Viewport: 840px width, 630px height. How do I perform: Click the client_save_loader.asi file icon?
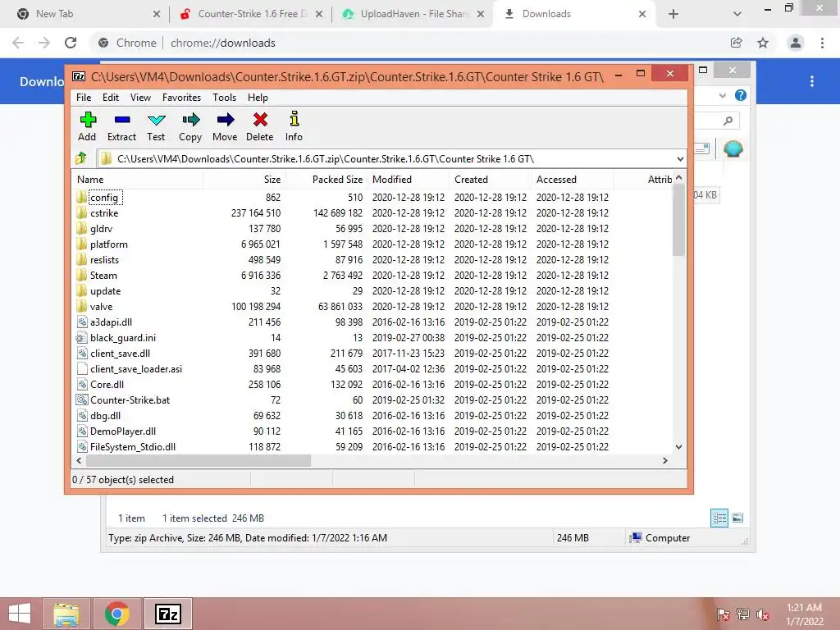(x=81, y=368)
